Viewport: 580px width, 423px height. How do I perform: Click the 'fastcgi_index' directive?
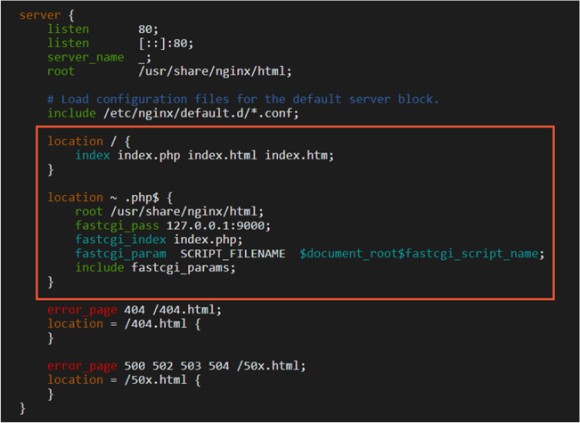click(x=121, y=240)
